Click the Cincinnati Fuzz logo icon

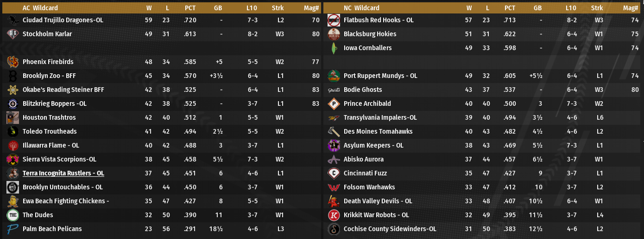(x=334, y=174)
